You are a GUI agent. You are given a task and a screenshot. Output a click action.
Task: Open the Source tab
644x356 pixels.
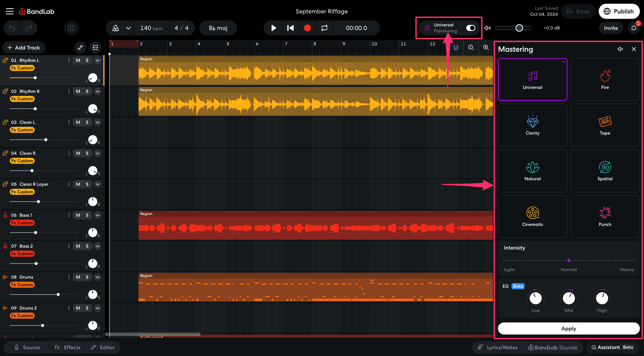pyautogui.click(x=27, y=347)
